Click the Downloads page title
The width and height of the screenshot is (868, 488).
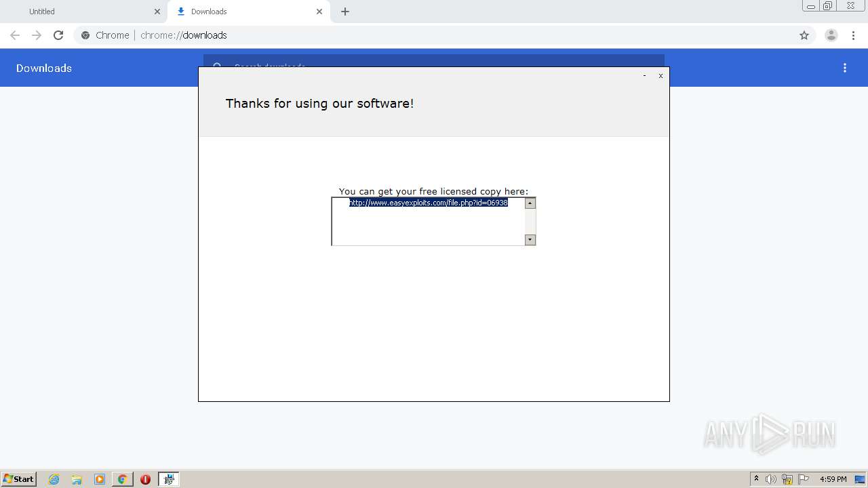[x=44, y=68]
